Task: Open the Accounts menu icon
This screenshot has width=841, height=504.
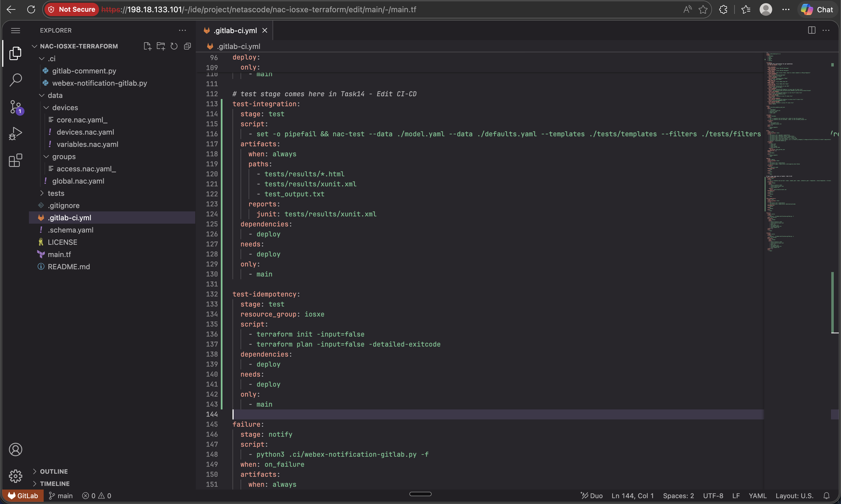Action: coord(15,450)
